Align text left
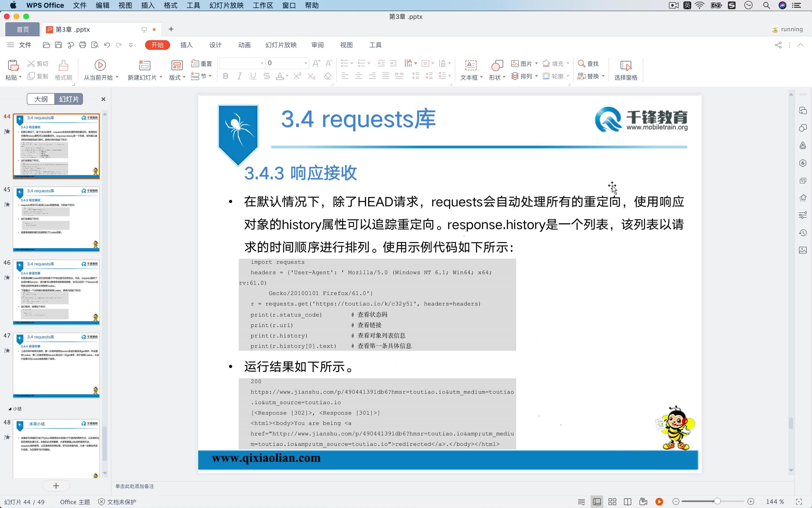Image resolution: width=812 pixels, height=508 pixels. [345, 76]
